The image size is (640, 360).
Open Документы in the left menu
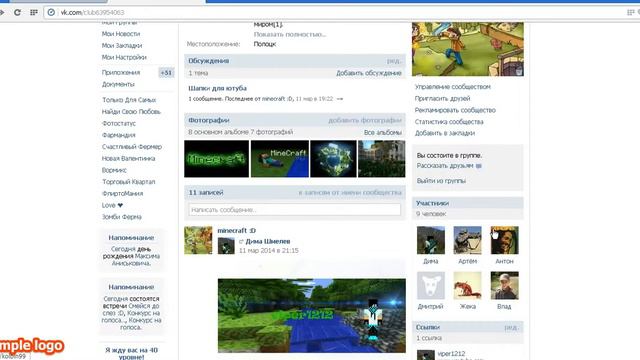(118, 84)
